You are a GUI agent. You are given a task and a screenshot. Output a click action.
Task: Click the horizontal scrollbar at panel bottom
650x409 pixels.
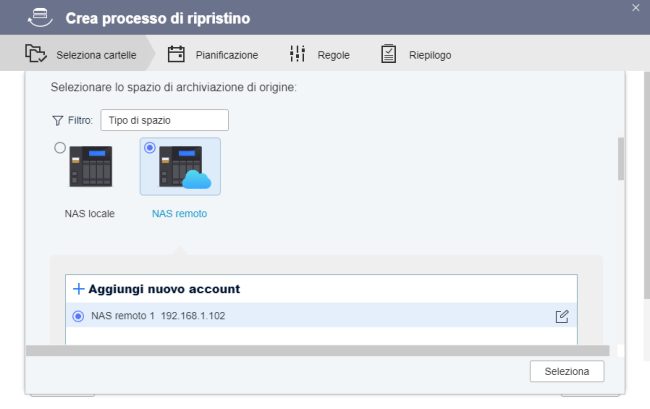coord(318,351)
